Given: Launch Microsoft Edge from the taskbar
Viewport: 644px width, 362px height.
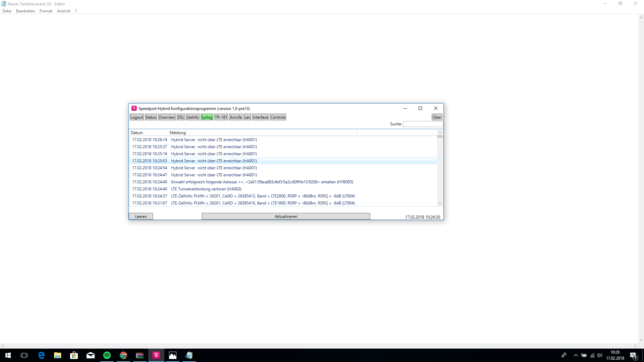Looking at the screenshot, I should 41,355.
